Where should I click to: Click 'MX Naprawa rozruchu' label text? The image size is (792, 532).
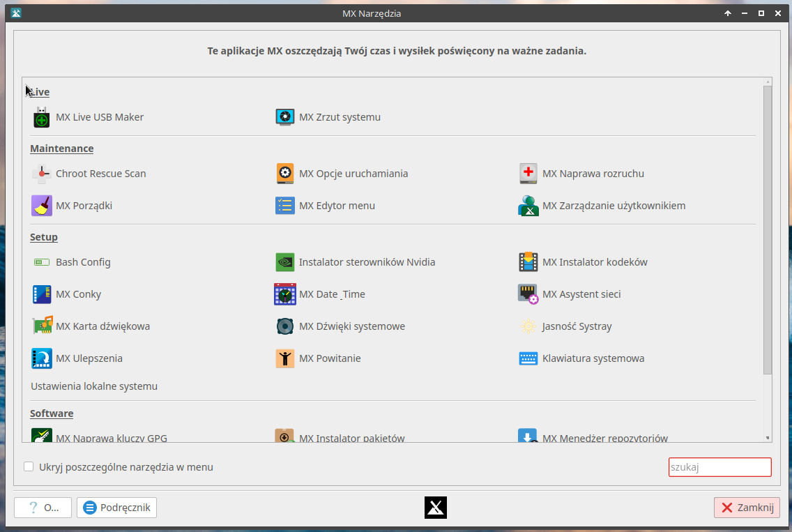[593, 174]
